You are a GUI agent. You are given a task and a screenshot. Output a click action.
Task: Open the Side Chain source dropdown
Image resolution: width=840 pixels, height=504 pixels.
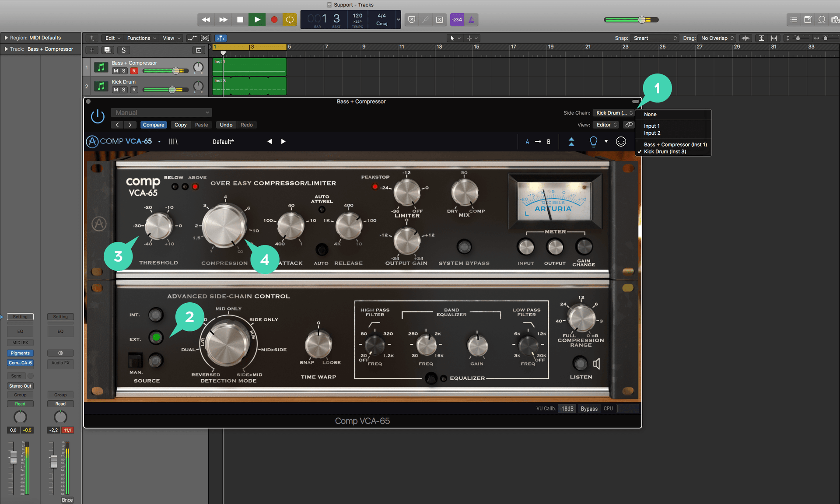(x=613, y=113)
